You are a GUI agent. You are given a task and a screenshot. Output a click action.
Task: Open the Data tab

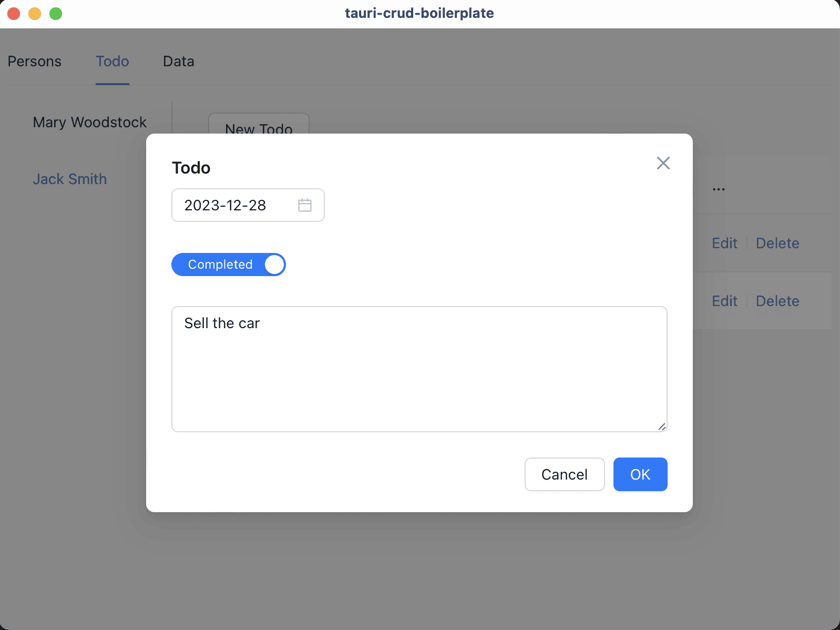pyautogui.click(x=178, y=62)
